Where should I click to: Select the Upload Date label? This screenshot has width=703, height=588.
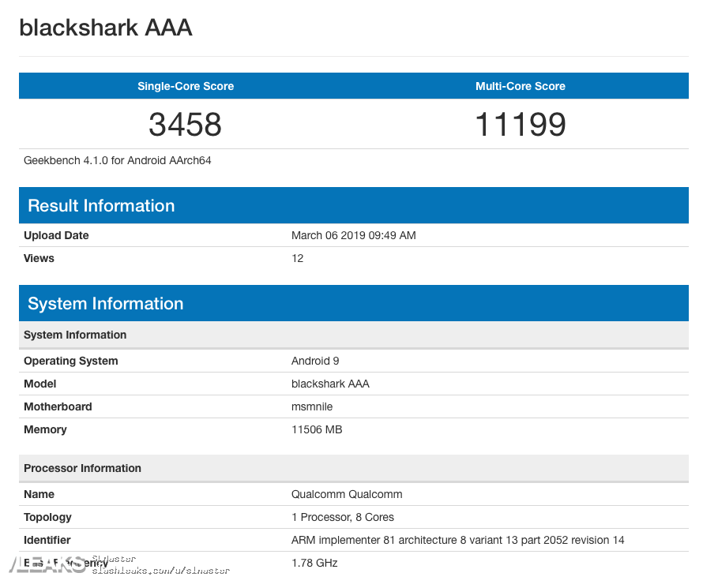point(56,235)
